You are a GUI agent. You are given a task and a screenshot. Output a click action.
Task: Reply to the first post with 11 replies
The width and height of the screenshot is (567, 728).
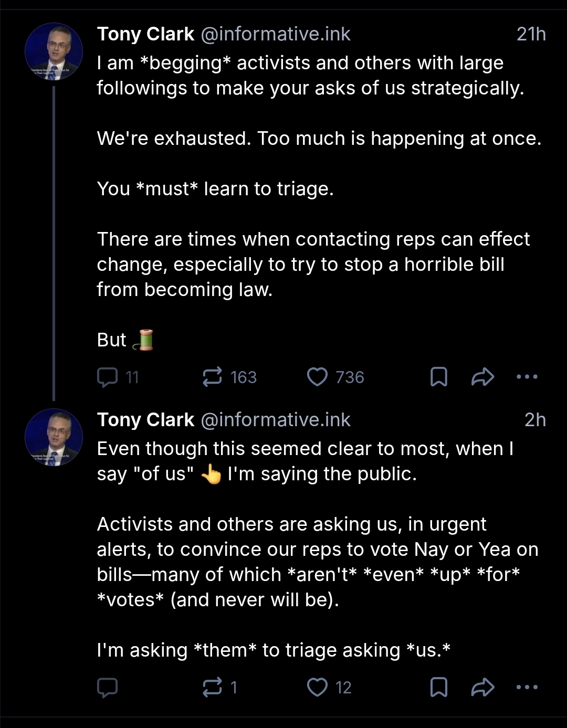click(x=108, y=377)
